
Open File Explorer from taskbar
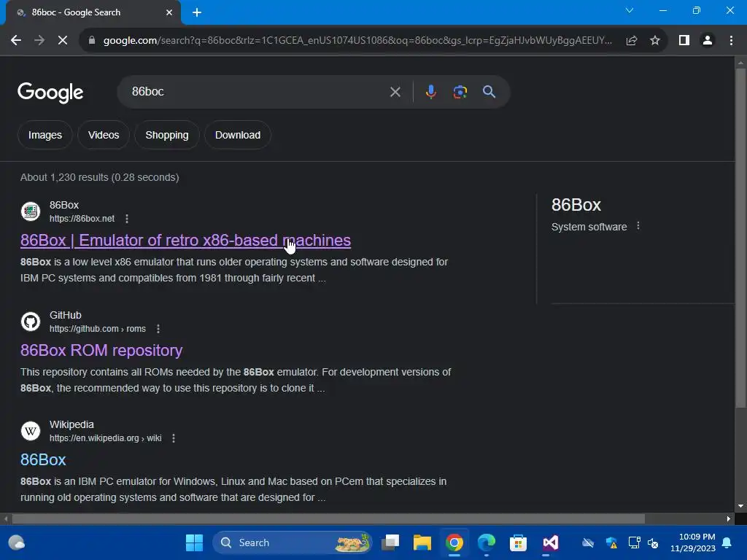point(422,542)
